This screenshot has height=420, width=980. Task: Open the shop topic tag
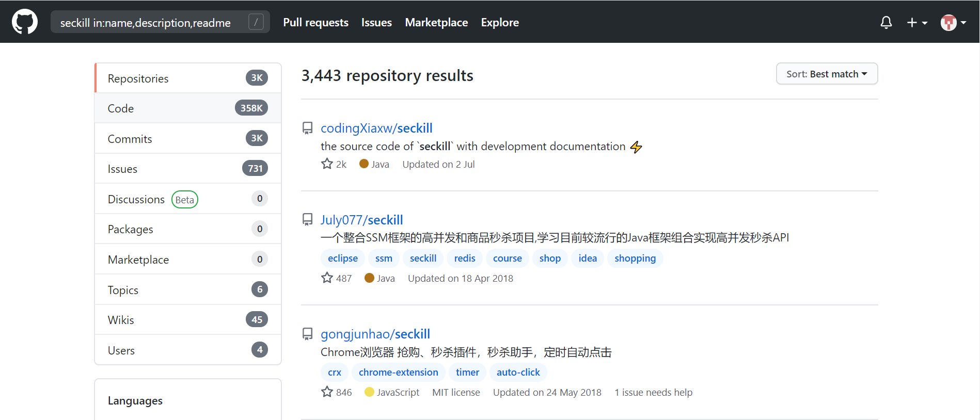(550, 258)
